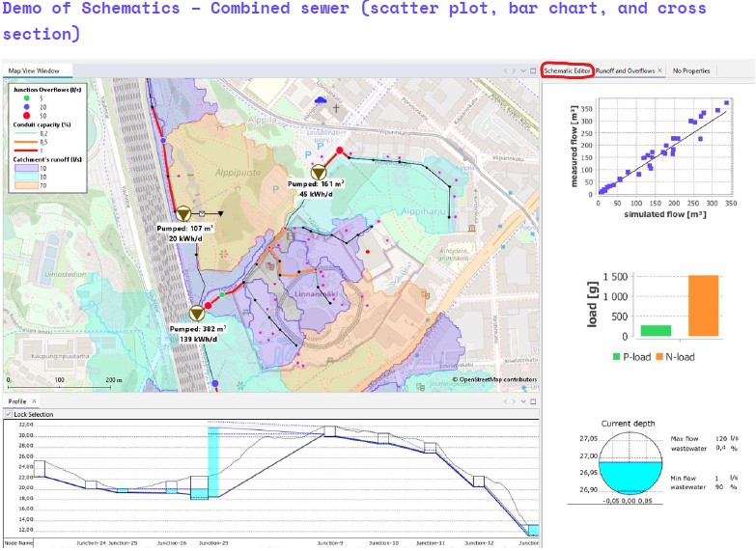Click the red junction overflow node near Alppila
The height and width of the screenshot is (551, 756).
click(x=340, y=151)
